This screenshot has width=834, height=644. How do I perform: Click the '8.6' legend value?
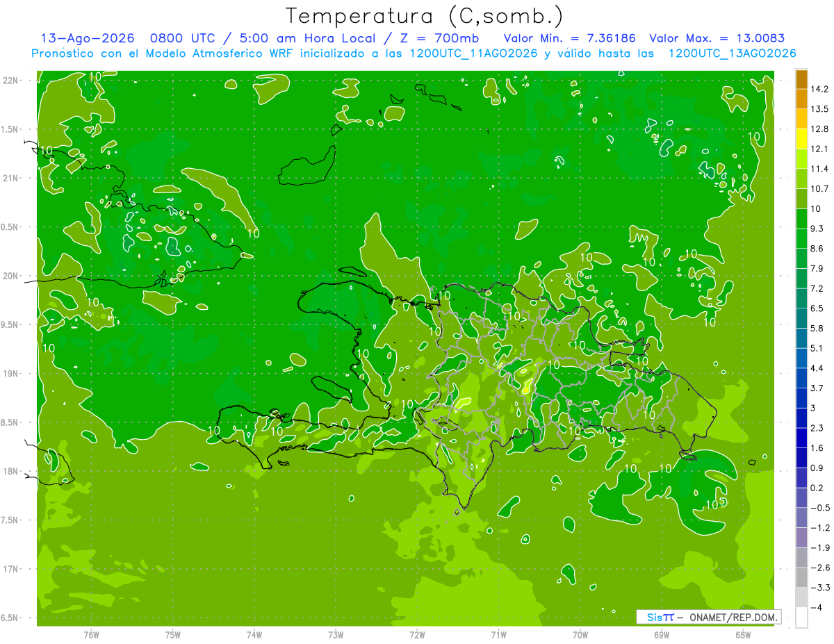coord(817,249)
